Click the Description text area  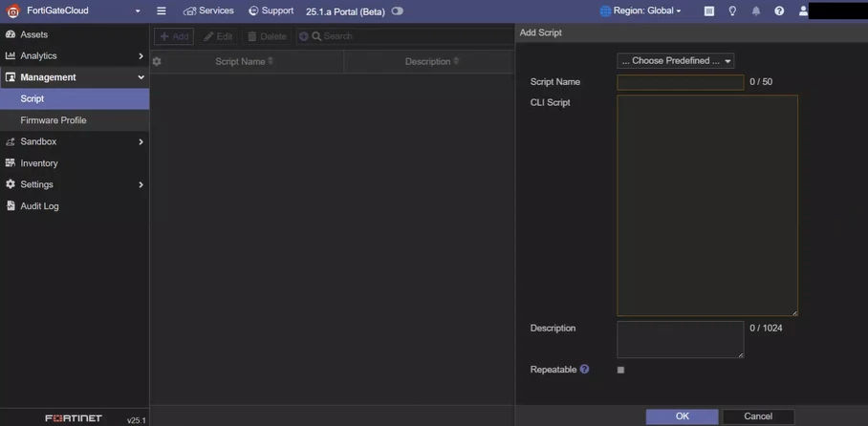tap(681, 339)
